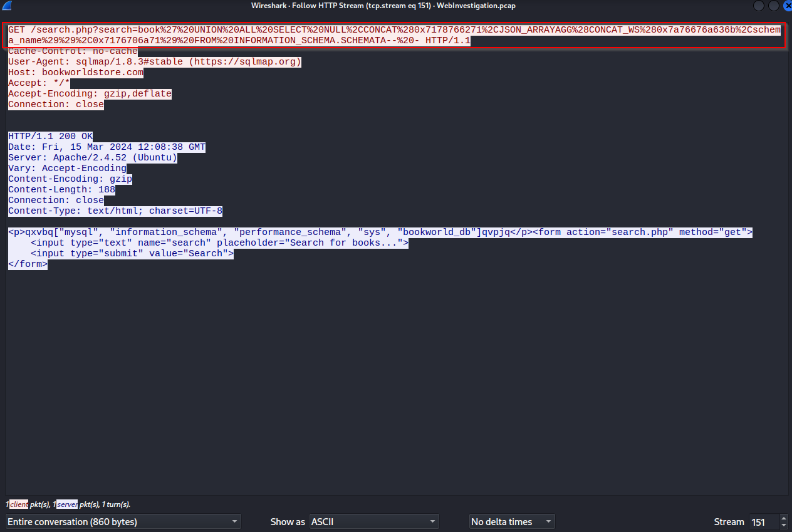
Task: Click the response line listing bookworld_db
Action: 251,232
